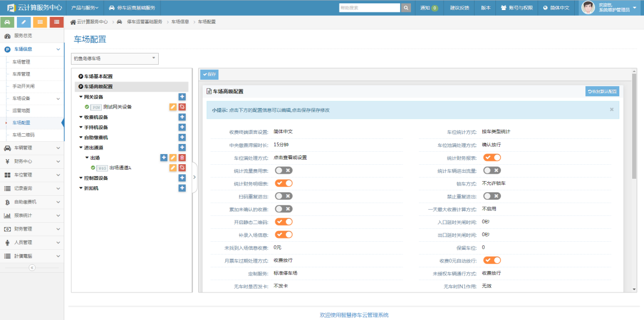Close the 小提示 hint banner

point(611,110)
